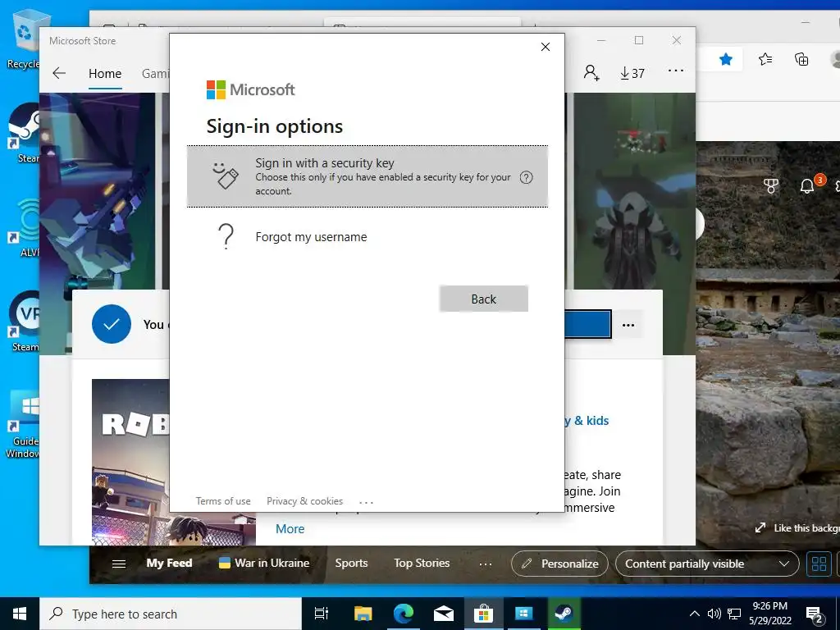Click the Back button in sign-in dialog

coord(484,299)
